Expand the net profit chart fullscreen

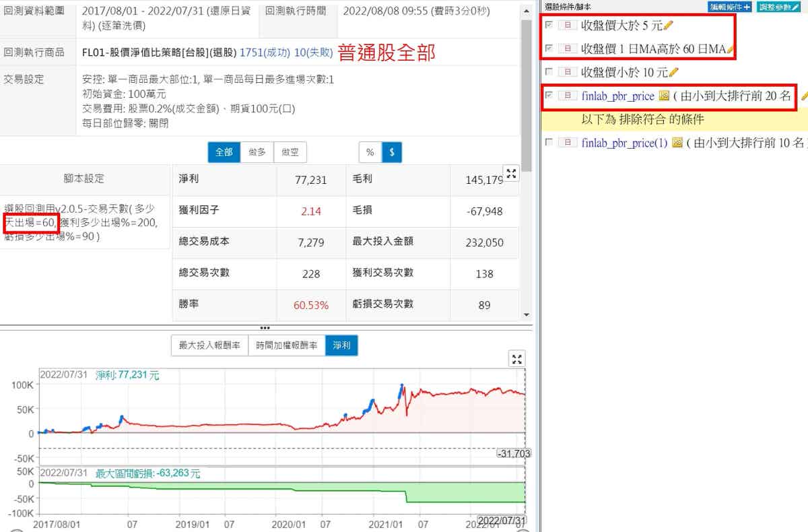(x=516, y=359)
